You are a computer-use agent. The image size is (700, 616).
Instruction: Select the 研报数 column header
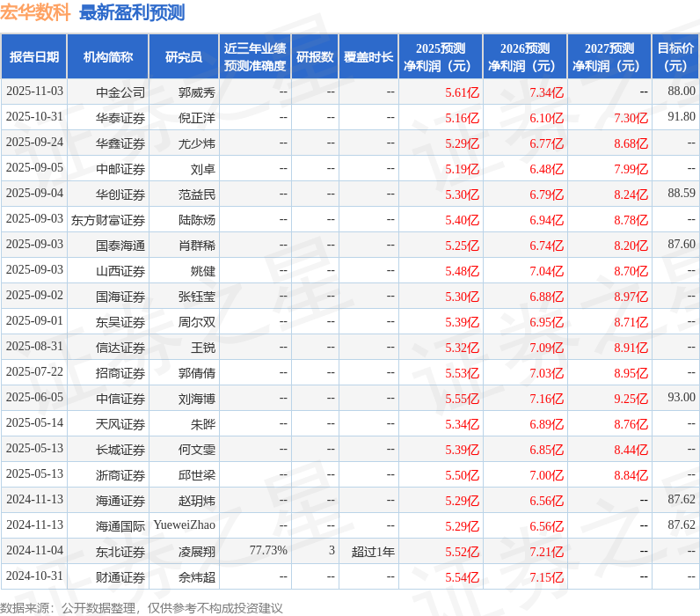[x=315, y=56]
